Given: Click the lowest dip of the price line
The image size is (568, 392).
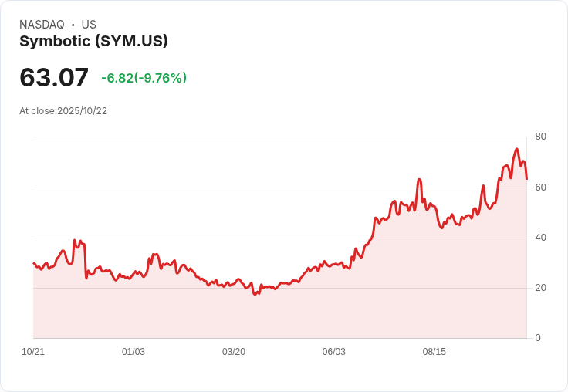Looking at the screenshot, I should point(255,294).
